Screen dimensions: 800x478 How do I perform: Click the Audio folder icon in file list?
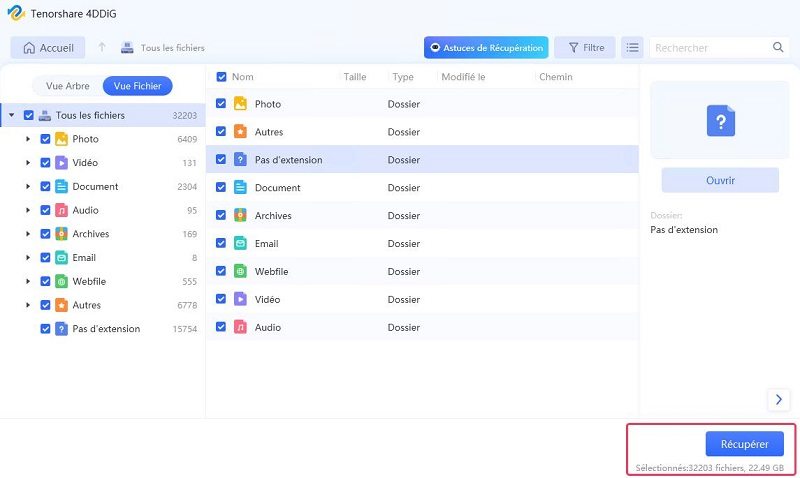click(240, 327)
